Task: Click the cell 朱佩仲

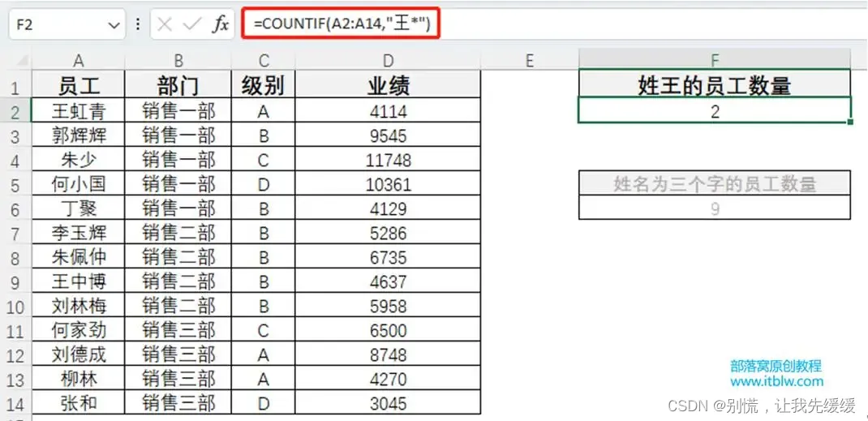Action: pyautogui.click(x=79, y=257)
